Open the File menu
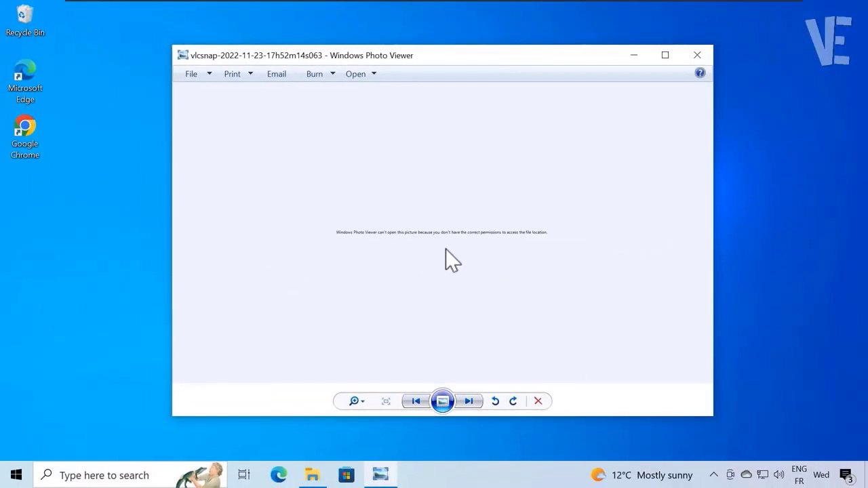 pyautogui.click(x=191, y=74)
